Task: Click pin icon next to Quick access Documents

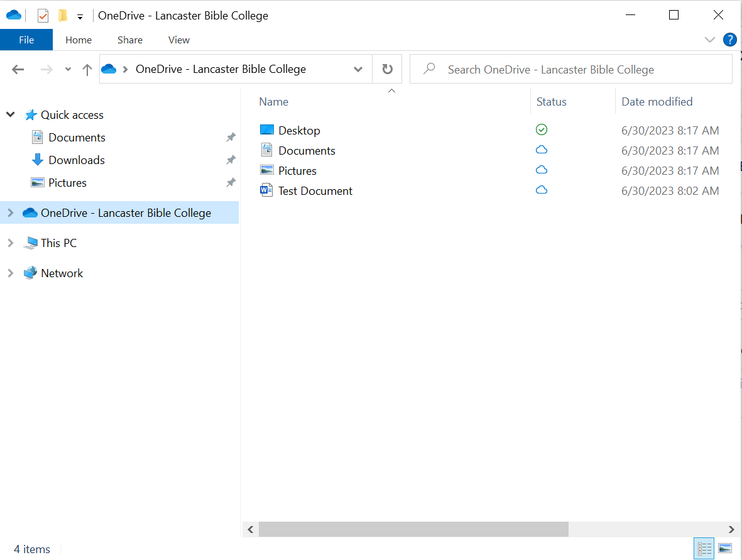Action: click(231, 137)
